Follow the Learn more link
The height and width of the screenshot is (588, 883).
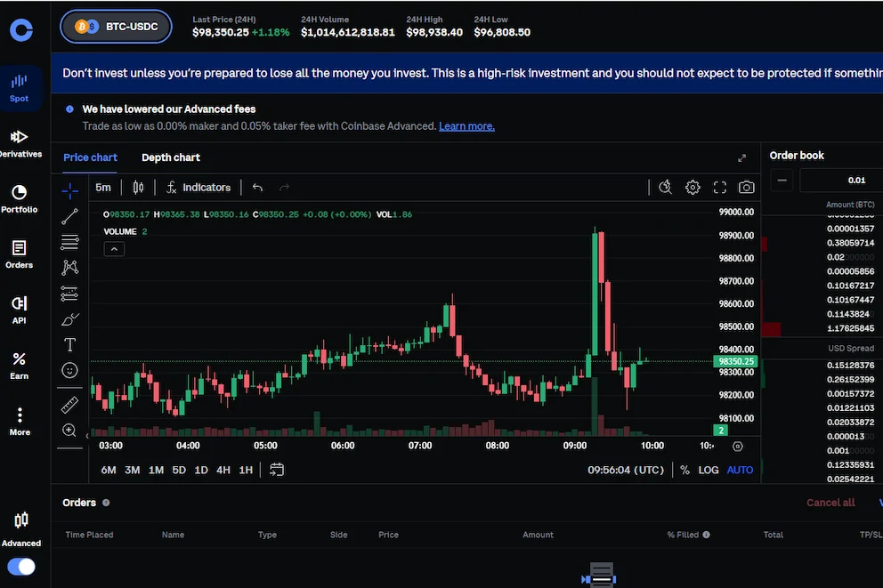point(466,126)
